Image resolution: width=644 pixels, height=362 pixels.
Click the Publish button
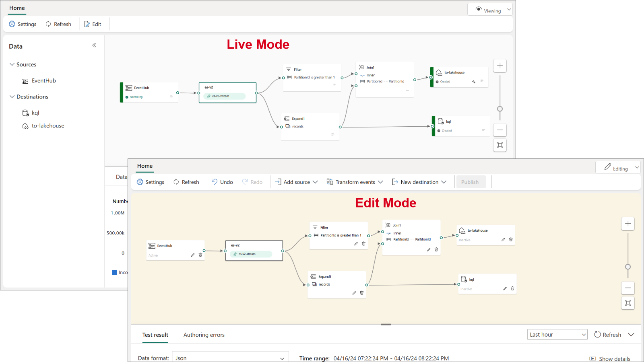[x=470, y=182]
